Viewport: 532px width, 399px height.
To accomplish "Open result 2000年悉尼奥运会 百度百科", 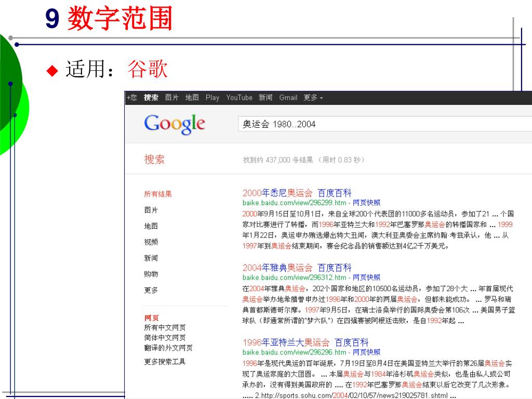I will (297, 193).
